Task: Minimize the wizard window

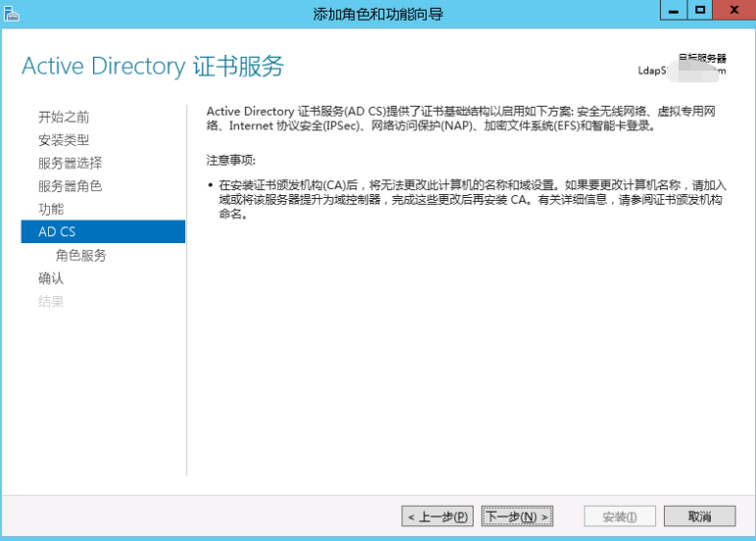Action: [x=673, y=11]
